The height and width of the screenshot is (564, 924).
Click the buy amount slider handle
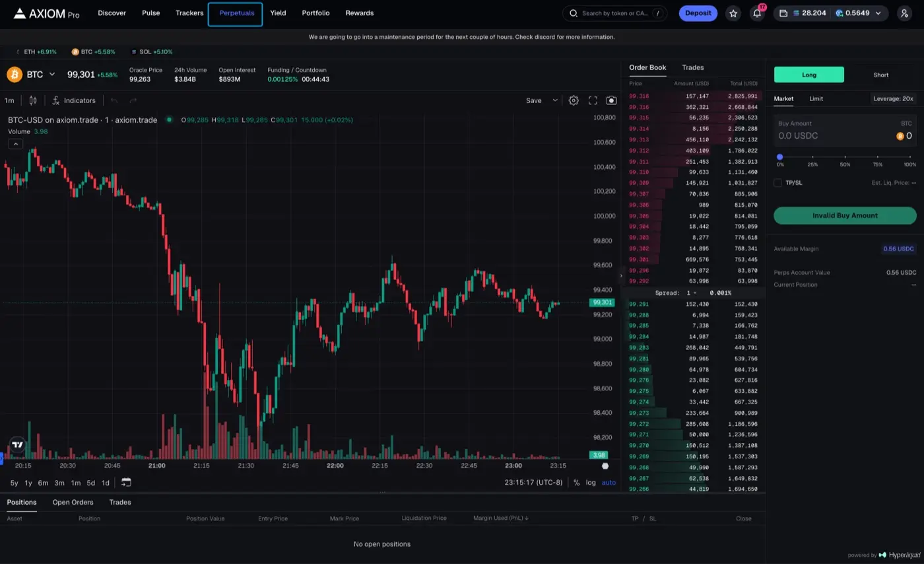point(779,157)
